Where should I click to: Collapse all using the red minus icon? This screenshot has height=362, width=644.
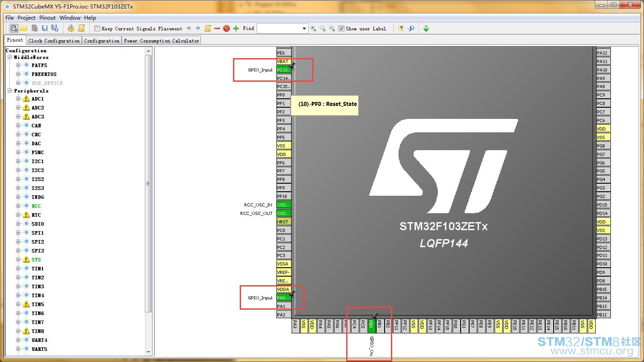(x=217, y=29)
